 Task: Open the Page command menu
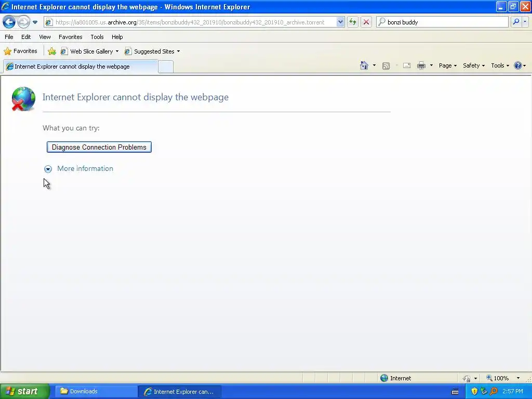[x=447, y=65]
